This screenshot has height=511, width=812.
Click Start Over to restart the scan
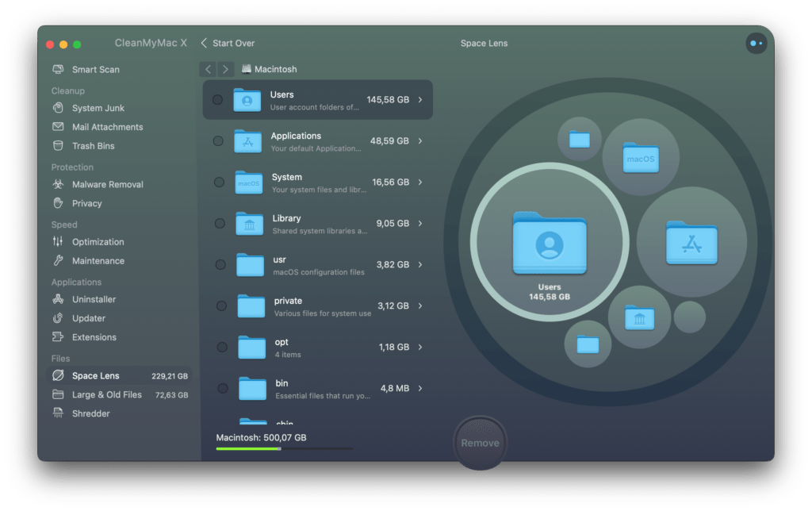click(228, 43)
